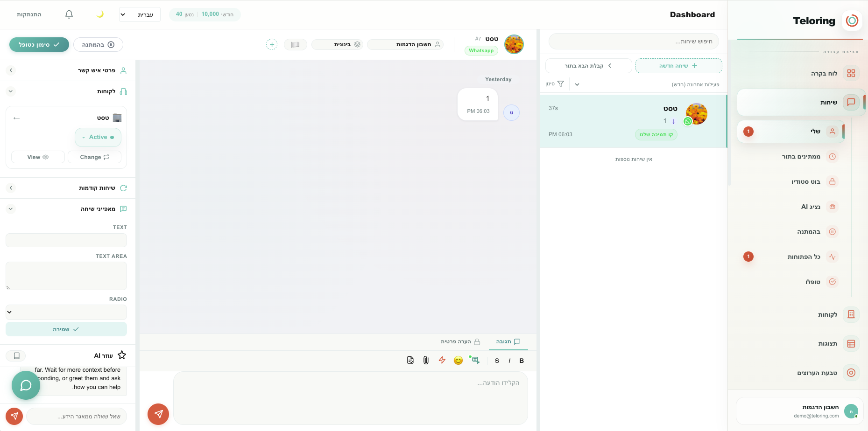Click the סימון כטופל resolve button

tap(39, 45)
